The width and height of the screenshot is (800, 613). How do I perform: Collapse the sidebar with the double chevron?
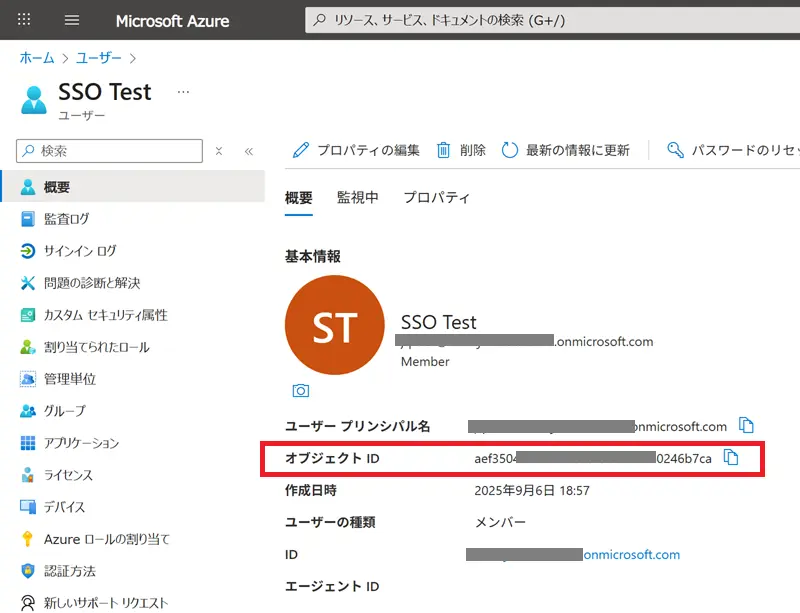[x=248, y=151]
